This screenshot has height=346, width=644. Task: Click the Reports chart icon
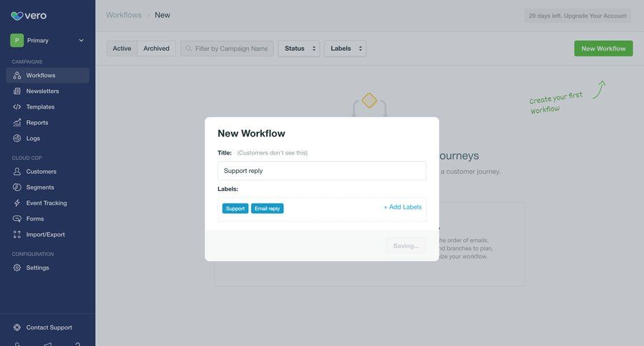coord(17,122)
